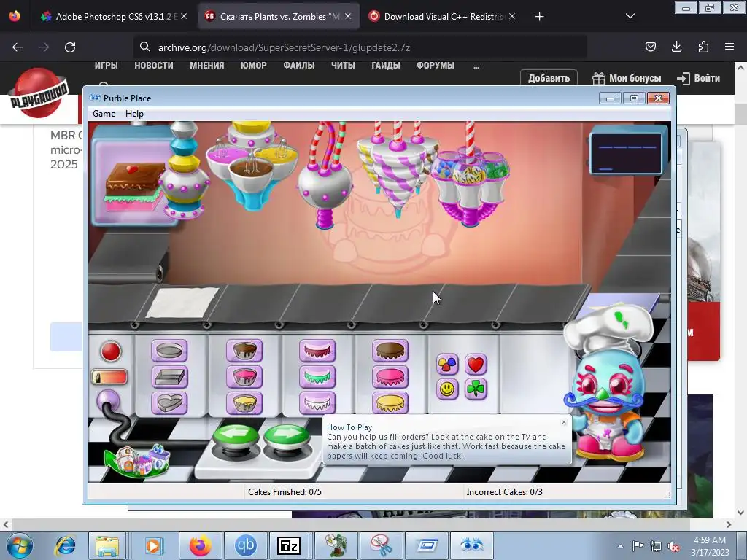Image resolution: width=747 pixels, height=560 pixels.
Task: Switch to Download Visual C++ Redistributable tab
Action: click(x=443, y=17)
